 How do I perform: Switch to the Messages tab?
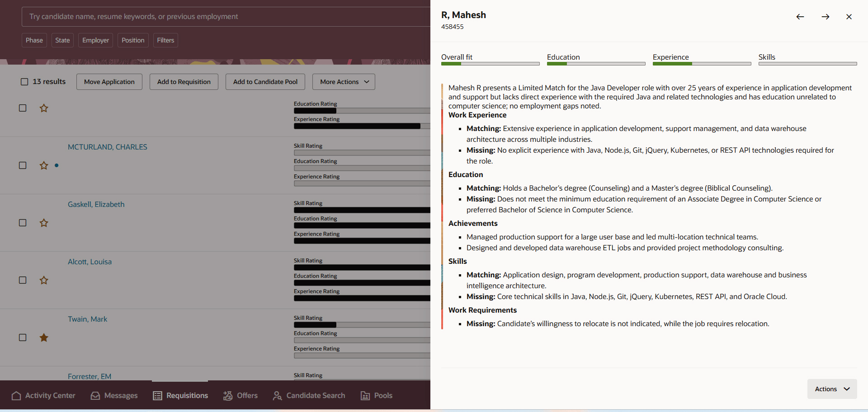(x=114, y=396)
